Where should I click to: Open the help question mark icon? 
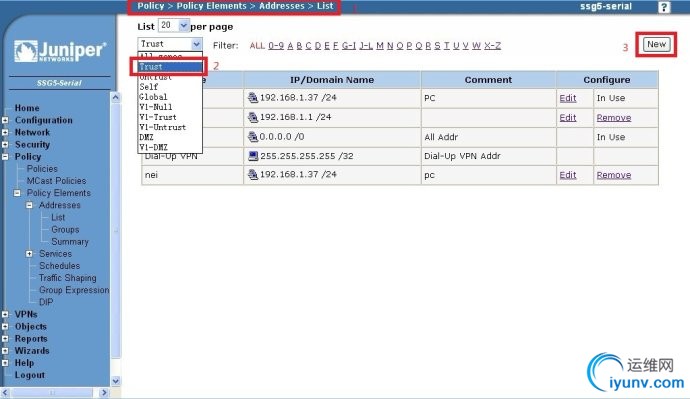pos(664,7)
